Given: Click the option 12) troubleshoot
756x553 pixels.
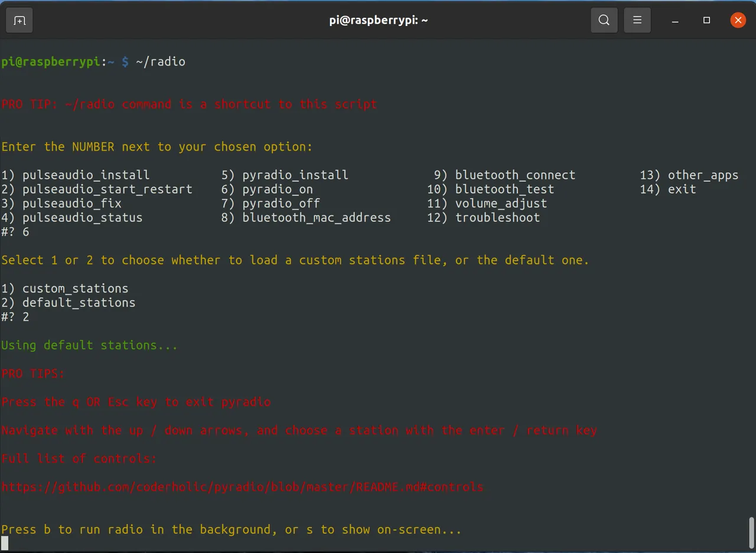Looking at the screenshot, I should pyautogui.click(x=483, y=218).
